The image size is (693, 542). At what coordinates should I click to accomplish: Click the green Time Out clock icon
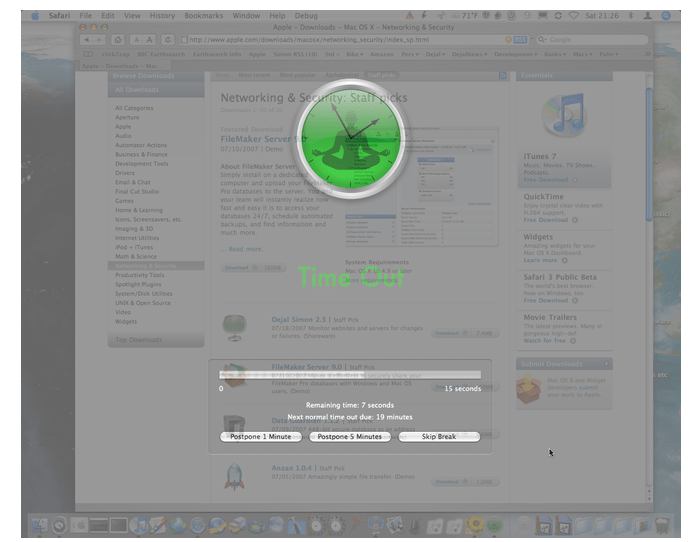click(351, 139)
